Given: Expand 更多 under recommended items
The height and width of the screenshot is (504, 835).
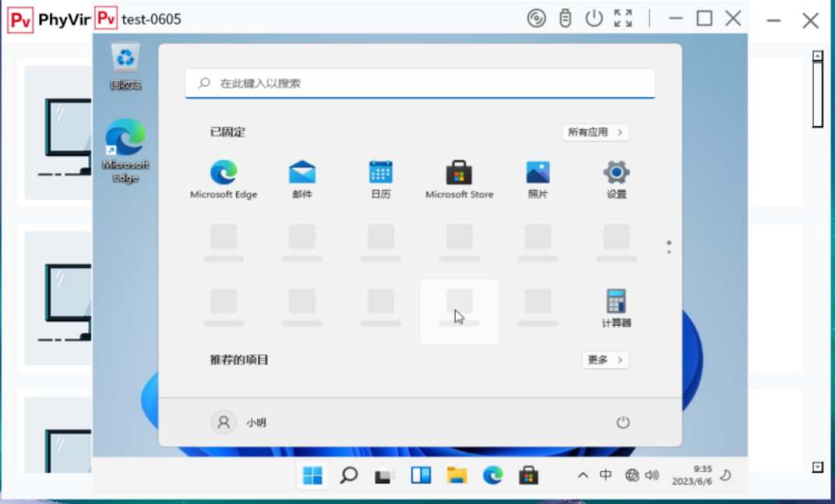Looking at the screenshot, I should [604, 360].
